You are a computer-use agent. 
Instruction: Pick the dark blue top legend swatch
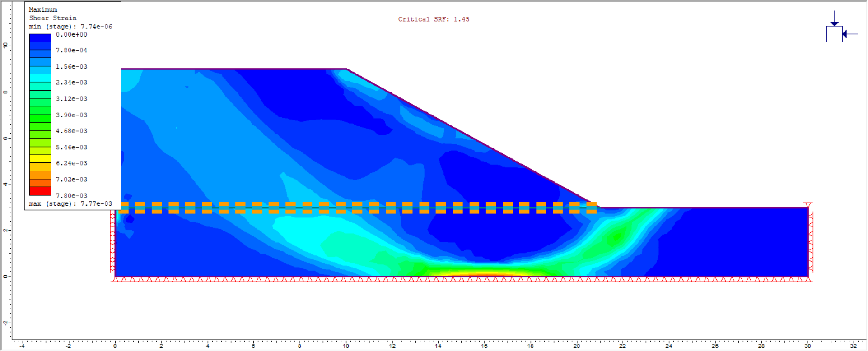(40, 38)
